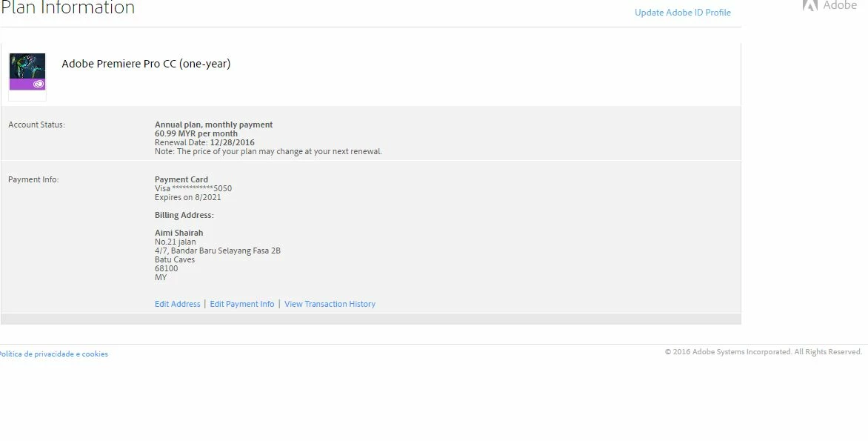This screenshot has width=868, height=441.
Task: Click the Adobe Premiere Pro CC product icon
Action: click(x=27, y=71)
